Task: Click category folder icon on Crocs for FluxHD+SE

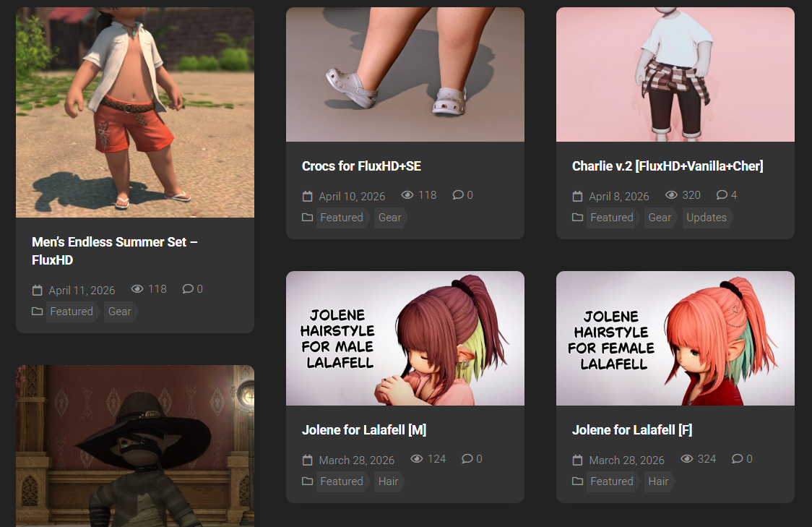Action: [308, 218]
